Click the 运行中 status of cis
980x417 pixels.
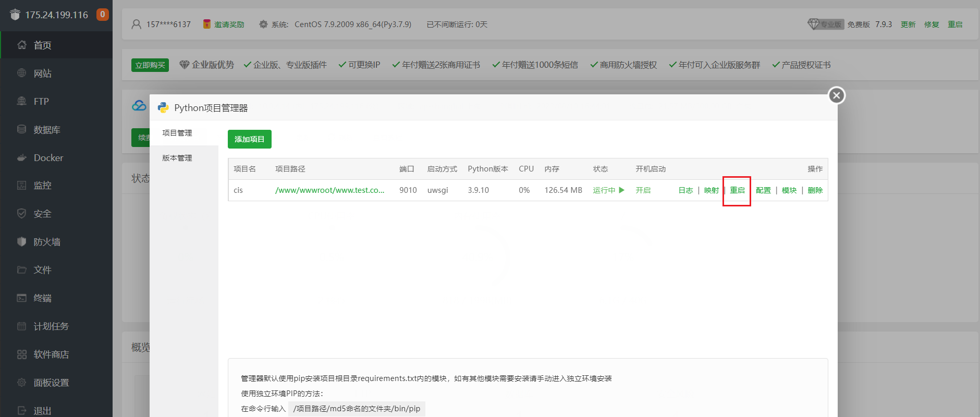coord(604,190)
